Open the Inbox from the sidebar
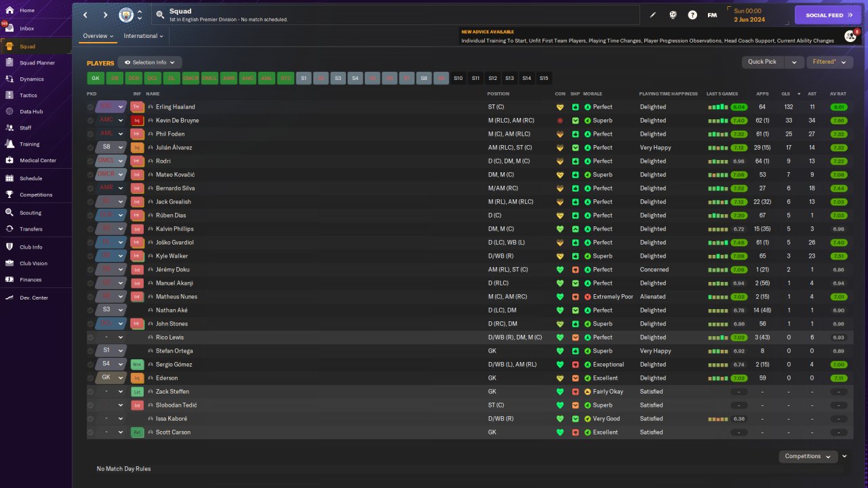This screenshot has width=868, height=488. 27,28
